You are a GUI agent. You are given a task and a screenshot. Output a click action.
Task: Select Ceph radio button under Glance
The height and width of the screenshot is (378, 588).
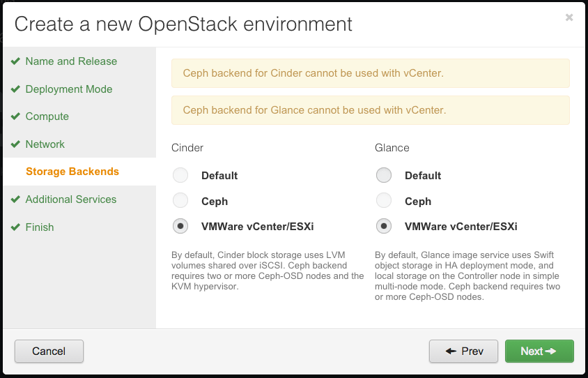[x=384, y=200]
